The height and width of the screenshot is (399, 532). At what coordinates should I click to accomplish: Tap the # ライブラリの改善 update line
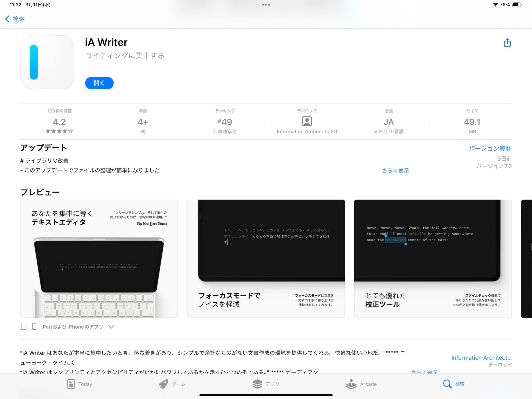pos(44,161)
